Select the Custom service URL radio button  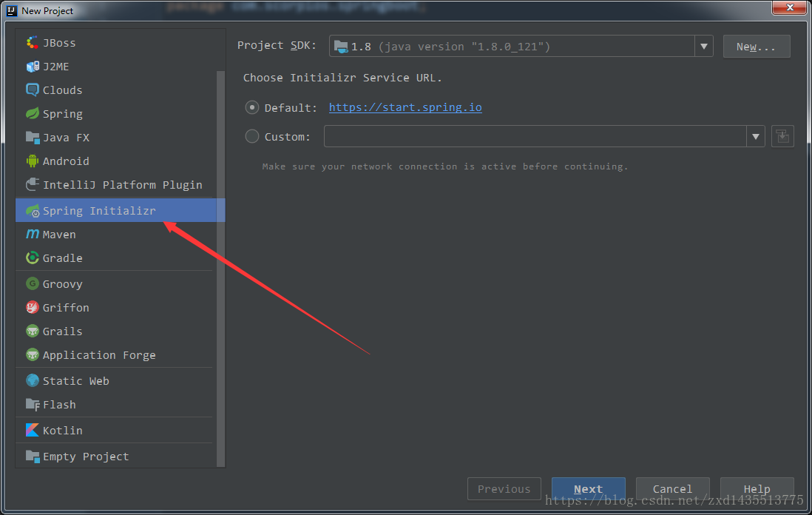pyautogui.click(x=251, y=136)
